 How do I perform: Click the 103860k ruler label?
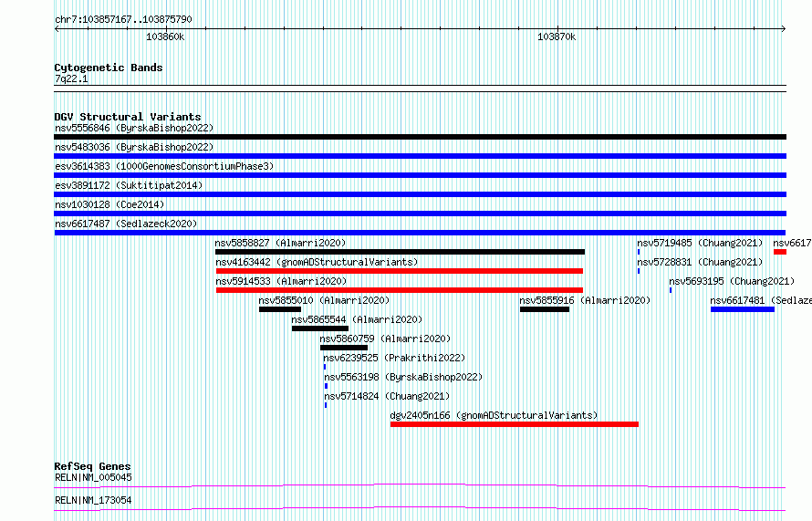coord(165,37)
